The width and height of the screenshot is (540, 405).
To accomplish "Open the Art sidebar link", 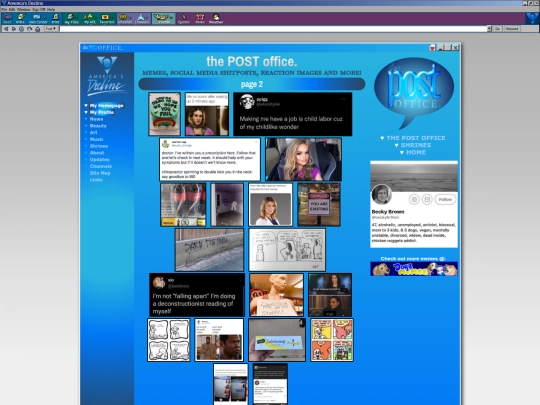I will pos(93,132).
